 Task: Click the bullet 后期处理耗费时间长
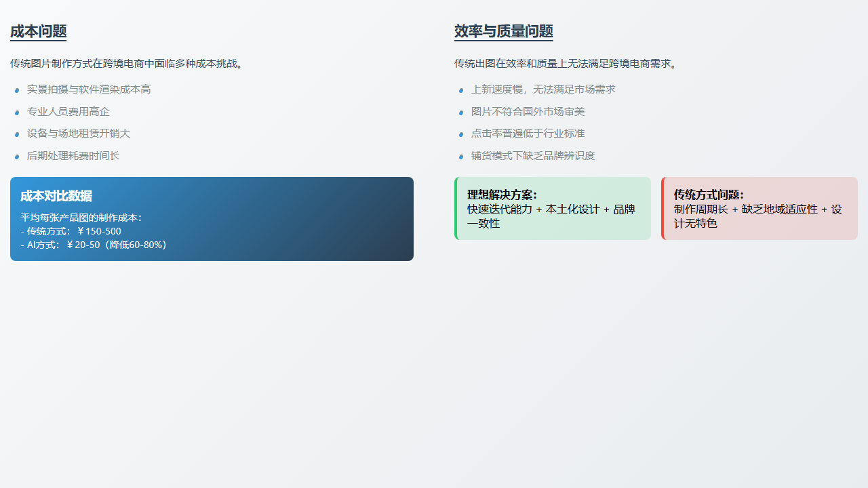(x=73, y=156)
